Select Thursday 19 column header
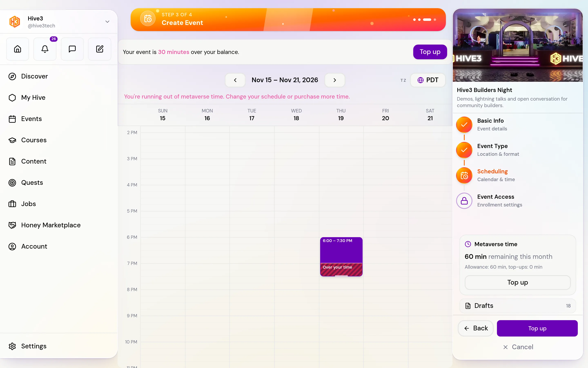Image resolution: width=588 pixels, height=368 pixels. [341, 115]
